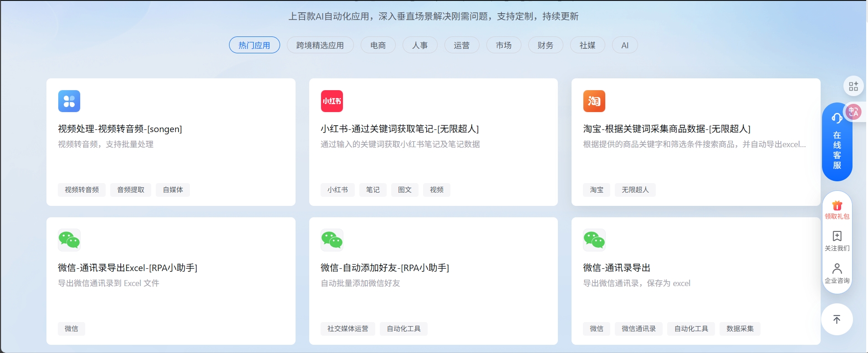The image size is (868, 353).
Task: Click the grid-plus icon at the right edge
Action: [x=853, y=86]
